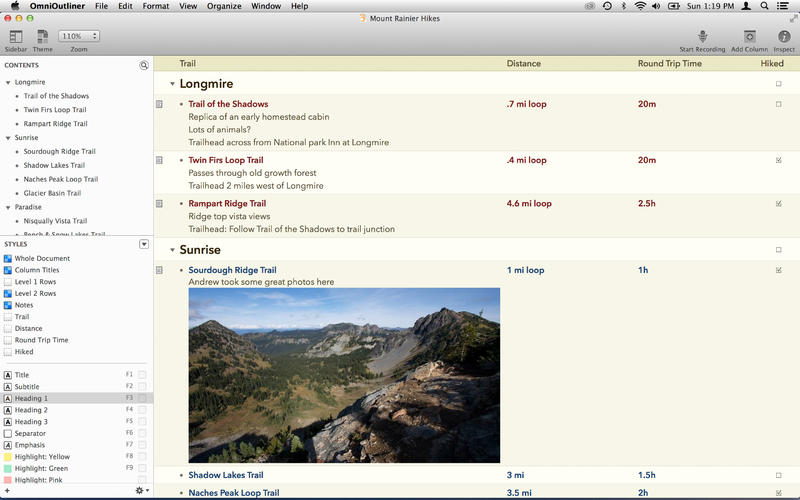Click the Add Column icon

pyautogui.click(x=749, y=36)
